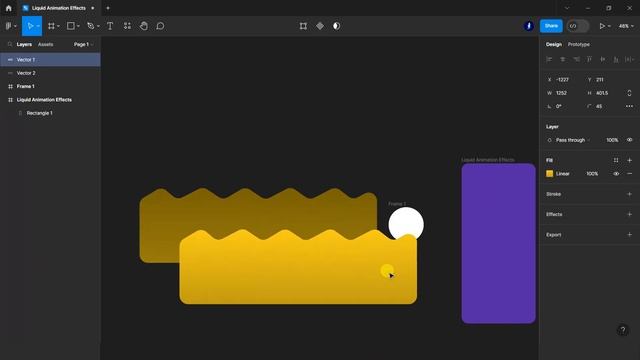
Task: Select the Pen tool
Action: (91, 26)
